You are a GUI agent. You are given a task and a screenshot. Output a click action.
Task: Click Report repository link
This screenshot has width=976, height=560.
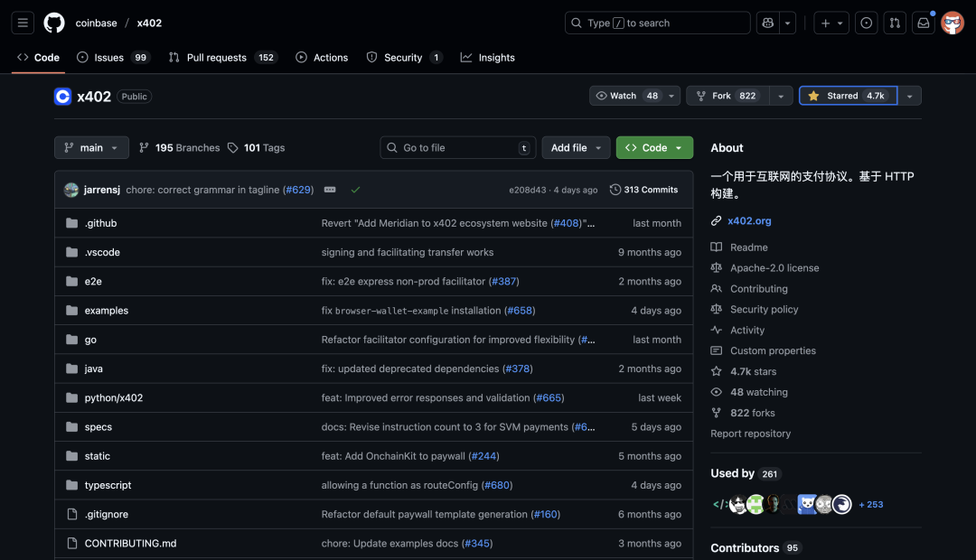point(751,434)
